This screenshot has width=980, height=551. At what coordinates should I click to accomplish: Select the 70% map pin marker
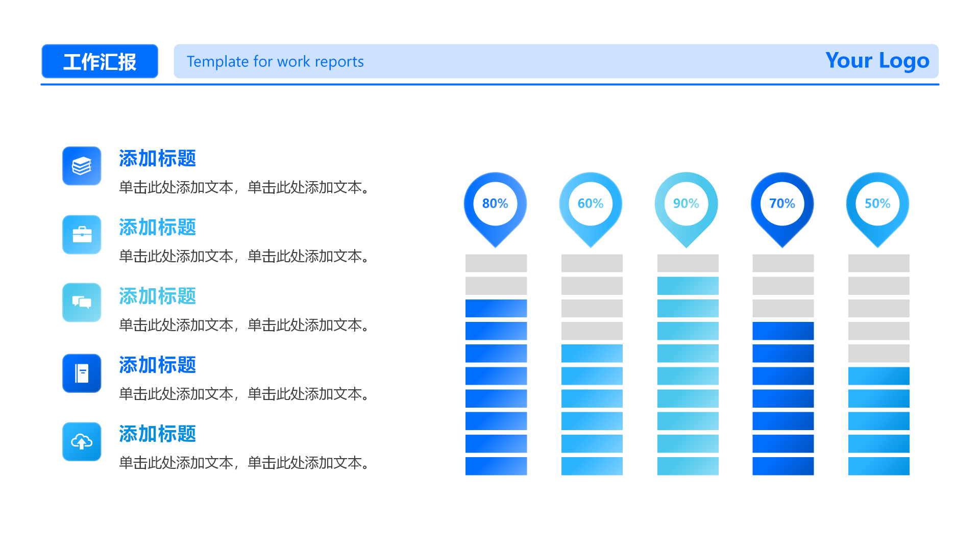(x=782, y=204)
